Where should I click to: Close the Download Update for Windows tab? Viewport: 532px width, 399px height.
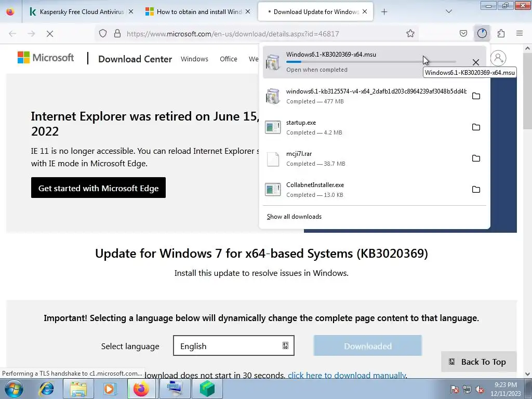click(x=365, y=11)
